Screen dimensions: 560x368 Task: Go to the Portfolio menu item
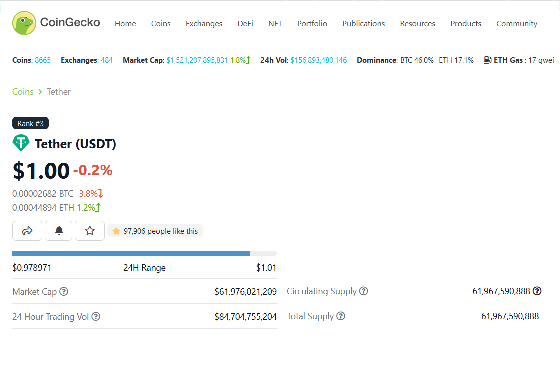pos(312,24)
